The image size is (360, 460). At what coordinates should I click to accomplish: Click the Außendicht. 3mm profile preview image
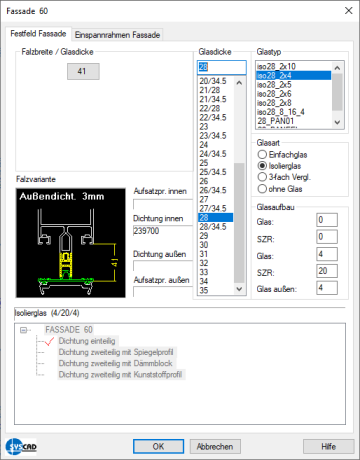71,243
